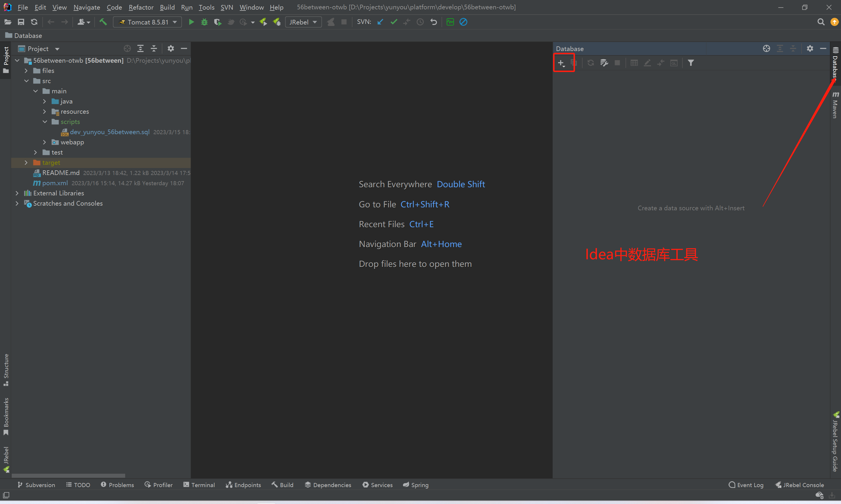Toggle the SVN commit checkmark in toolbar

point(394,22)
